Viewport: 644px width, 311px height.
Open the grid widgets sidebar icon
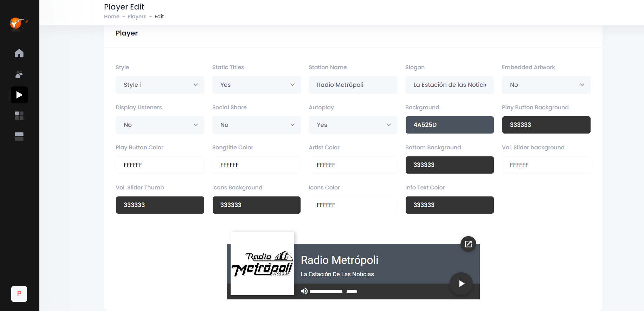[19, 116]
